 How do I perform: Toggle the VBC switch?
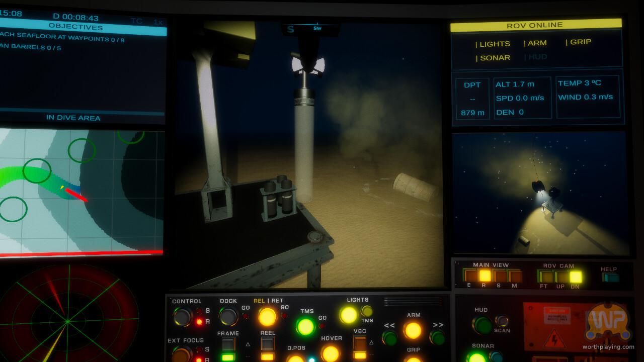click(359, 344)
